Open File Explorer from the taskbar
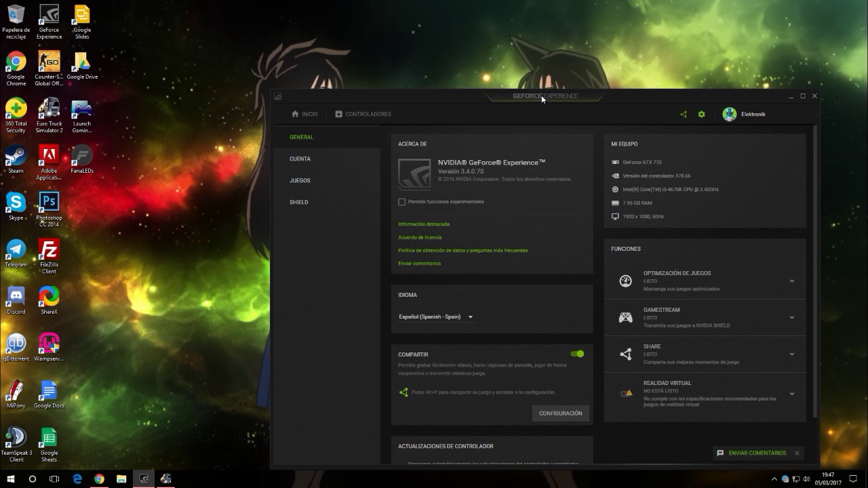Screen dimensions: 868x488 (121, 479)
